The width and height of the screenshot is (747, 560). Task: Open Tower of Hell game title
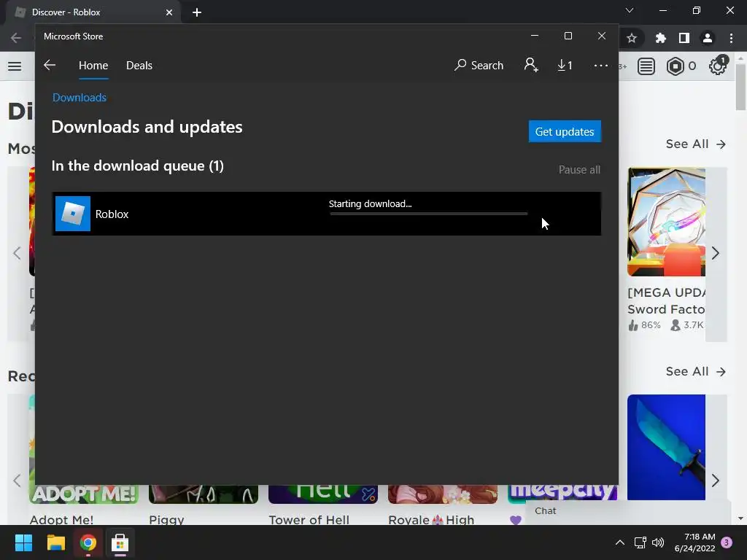(x=309, y=519)
